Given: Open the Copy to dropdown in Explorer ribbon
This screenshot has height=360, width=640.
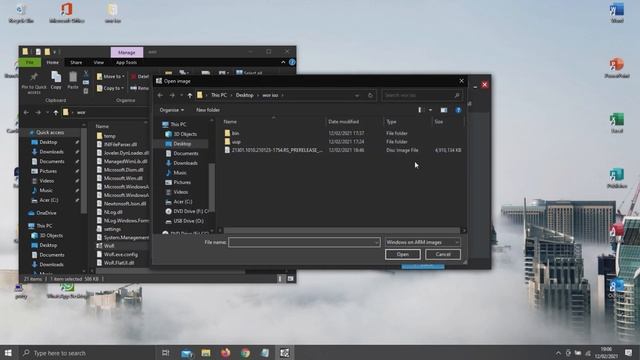Looking at the screenshot, I should [111, 88].
